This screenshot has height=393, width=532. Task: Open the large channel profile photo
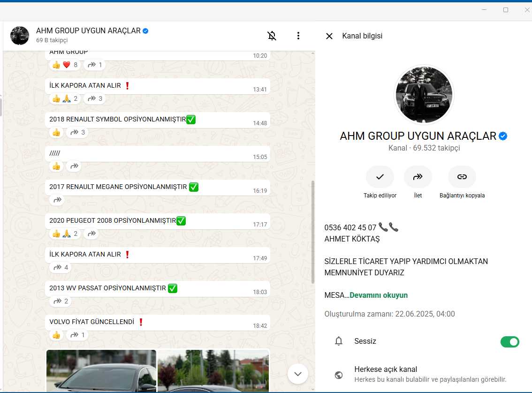pyautogui.click(x=424, y=95)
